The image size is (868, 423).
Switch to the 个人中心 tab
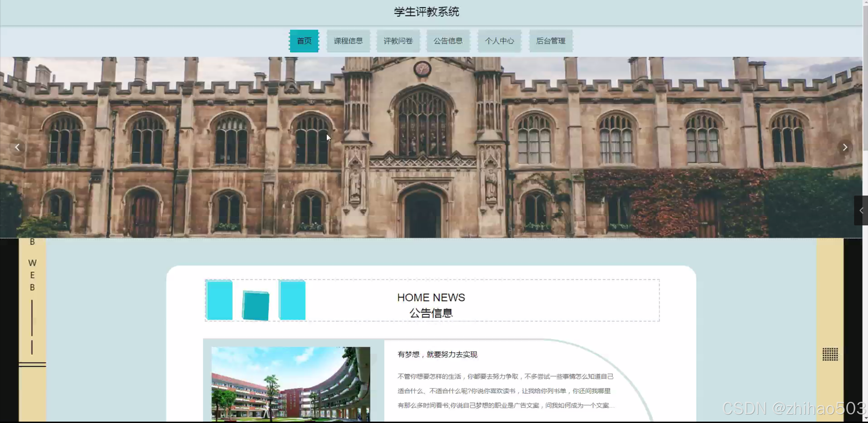pos(499,41)
